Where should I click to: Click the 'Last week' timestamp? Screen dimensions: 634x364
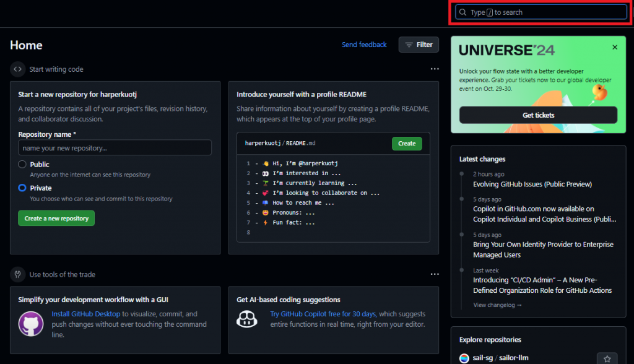pos(486,270)
